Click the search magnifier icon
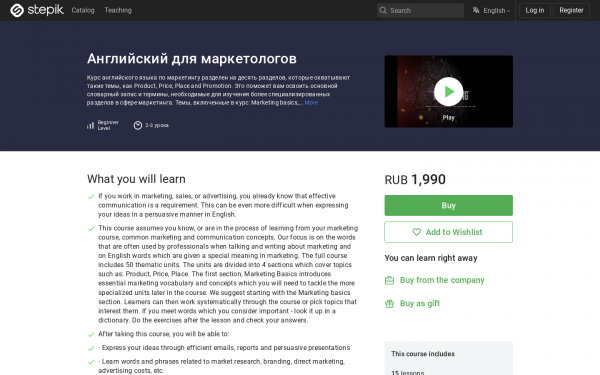Image resolution: width=600 pixels, height=375 pixels. coord(383,10)
